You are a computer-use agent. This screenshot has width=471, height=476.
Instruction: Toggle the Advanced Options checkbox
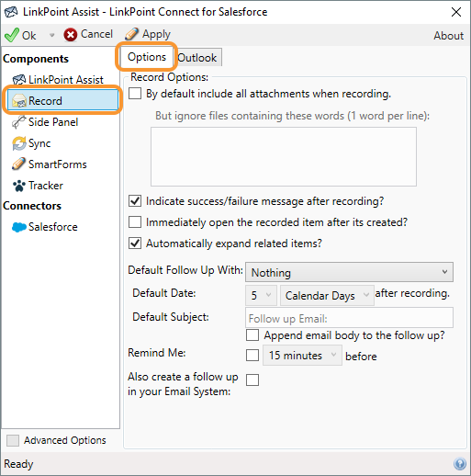coord(13,440)
